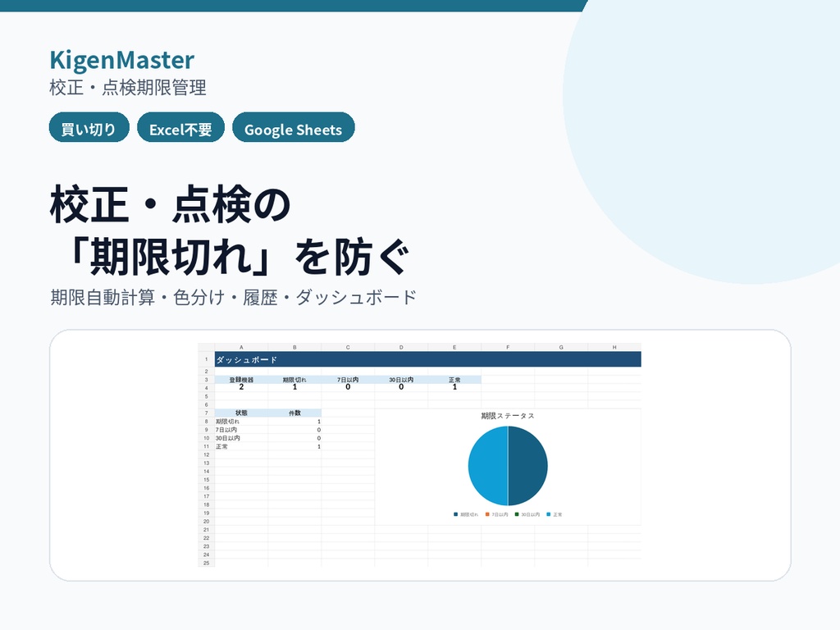Click the orange 7日以内 legend swatch
Screen dimensions: 840x630
(487, 514)
